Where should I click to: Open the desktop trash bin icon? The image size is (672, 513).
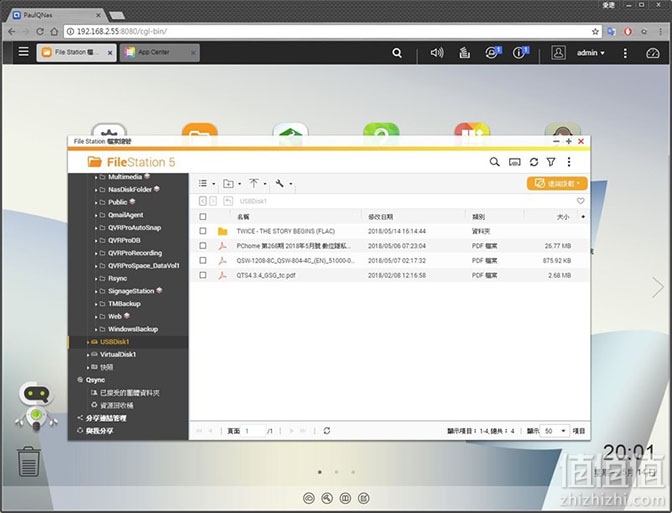point(29,461)
